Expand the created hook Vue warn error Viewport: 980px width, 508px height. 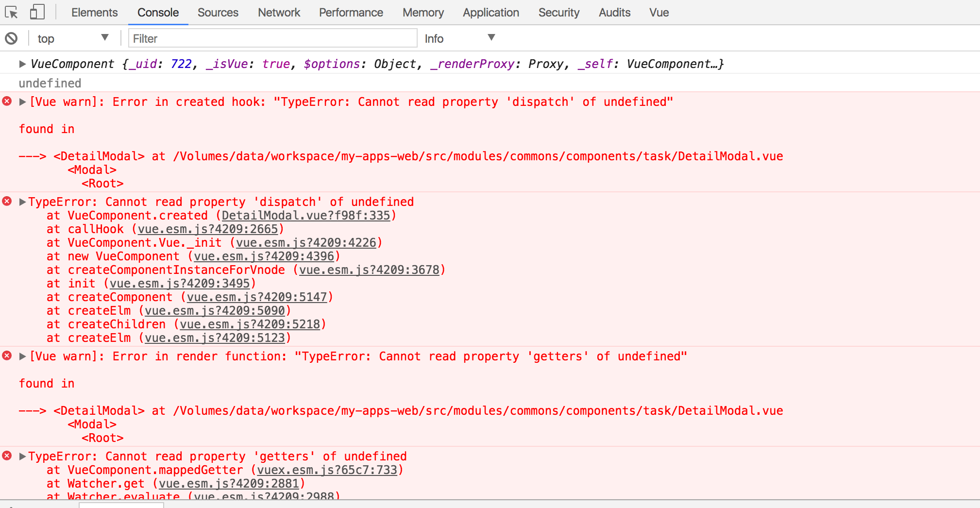(22, 102)
